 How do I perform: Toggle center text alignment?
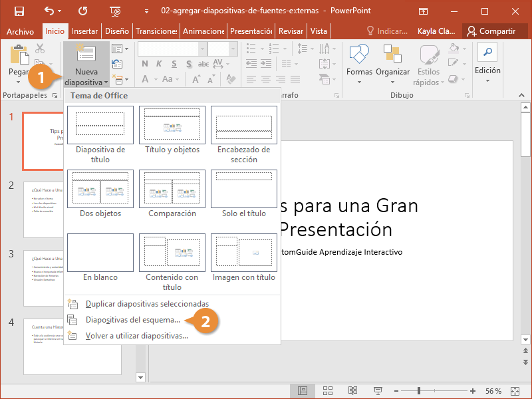tap(265, 79)
